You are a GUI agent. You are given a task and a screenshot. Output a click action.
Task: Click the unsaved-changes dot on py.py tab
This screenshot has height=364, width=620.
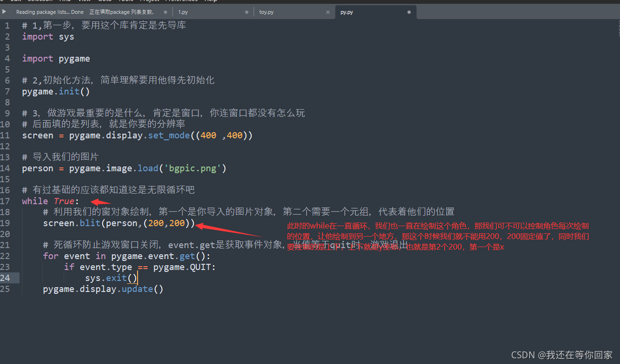(x=410, y=11)
